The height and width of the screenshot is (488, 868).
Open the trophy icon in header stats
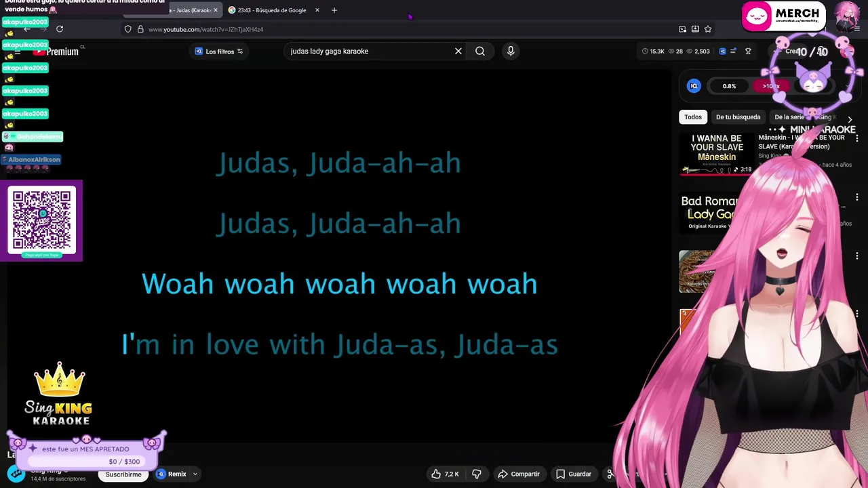pos(748,52)
